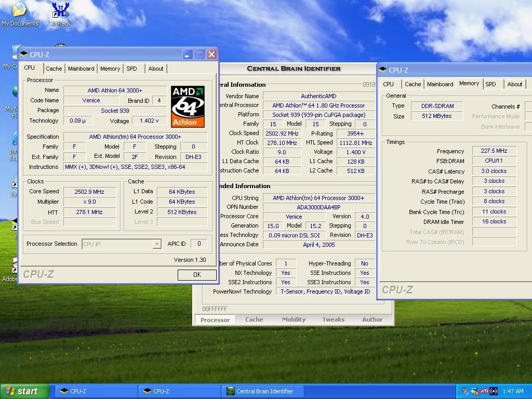Open the volume control tray icon
The image size is (532, 399).
click(464, 391)
